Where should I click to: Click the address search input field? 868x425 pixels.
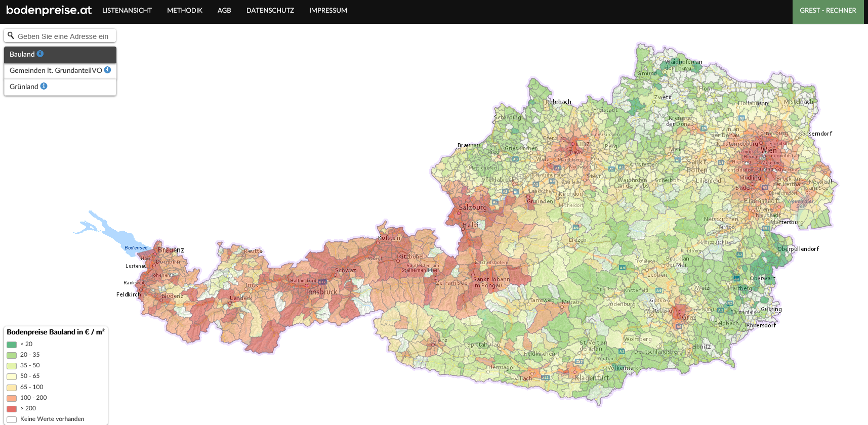[x=63, y=36]
